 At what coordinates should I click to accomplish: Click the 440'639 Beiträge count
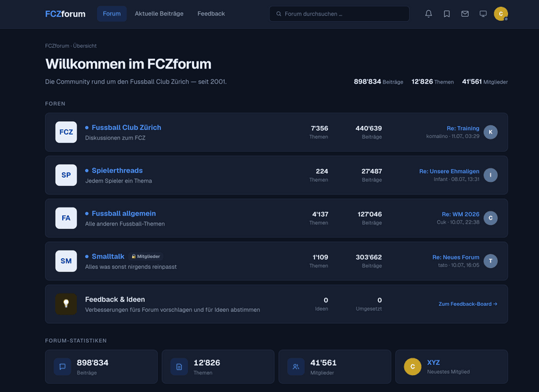tap(369, 128)
